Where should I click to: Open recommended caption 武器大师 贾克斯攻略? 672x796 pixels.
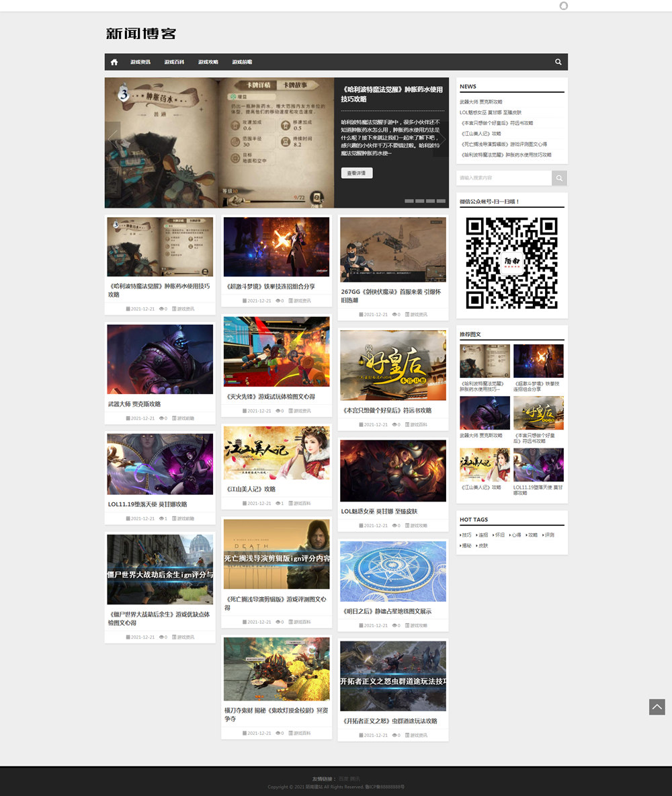click(x=480, y=436)
